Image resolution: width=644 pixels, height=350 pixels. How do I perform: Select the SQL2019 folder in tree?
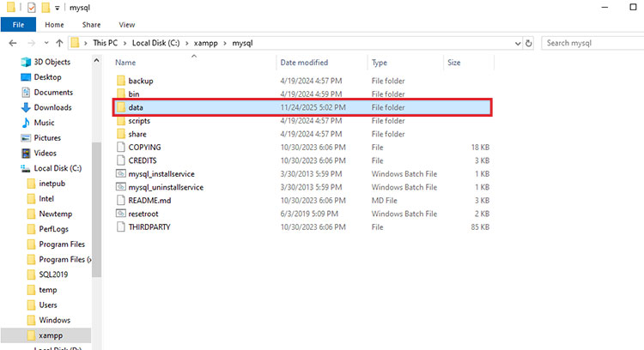(x=53, y=275)
